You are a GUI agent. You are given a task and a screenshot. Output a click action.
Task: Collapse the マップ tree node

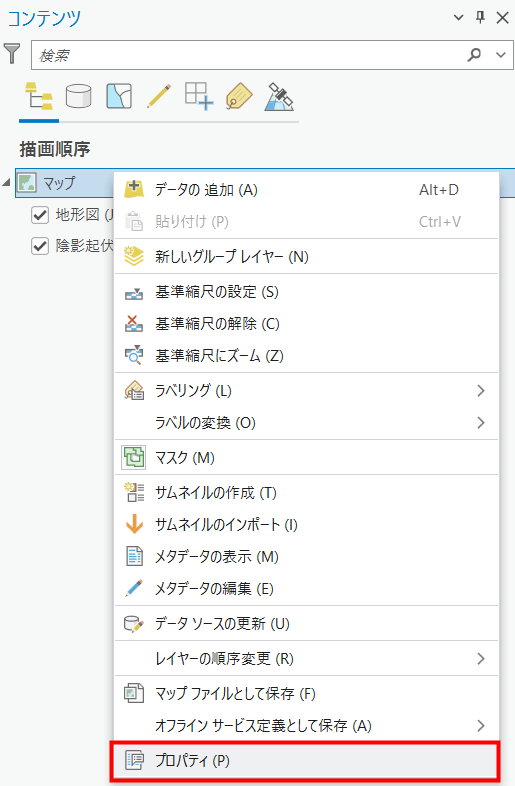click(7, 183)
